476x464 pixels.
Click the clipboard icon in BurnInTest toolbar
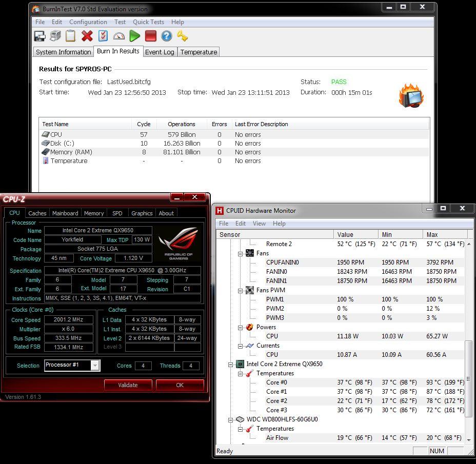70,36
